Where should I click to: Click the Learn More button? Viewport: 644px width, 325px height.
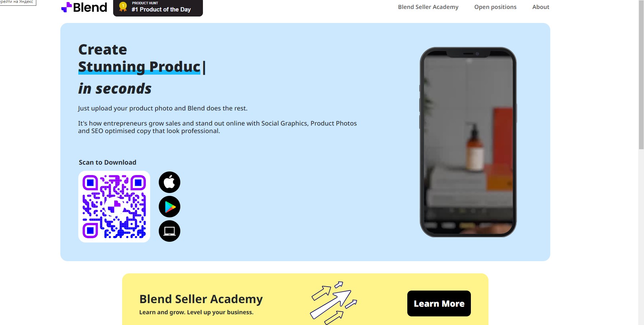(x=439, y=303)
